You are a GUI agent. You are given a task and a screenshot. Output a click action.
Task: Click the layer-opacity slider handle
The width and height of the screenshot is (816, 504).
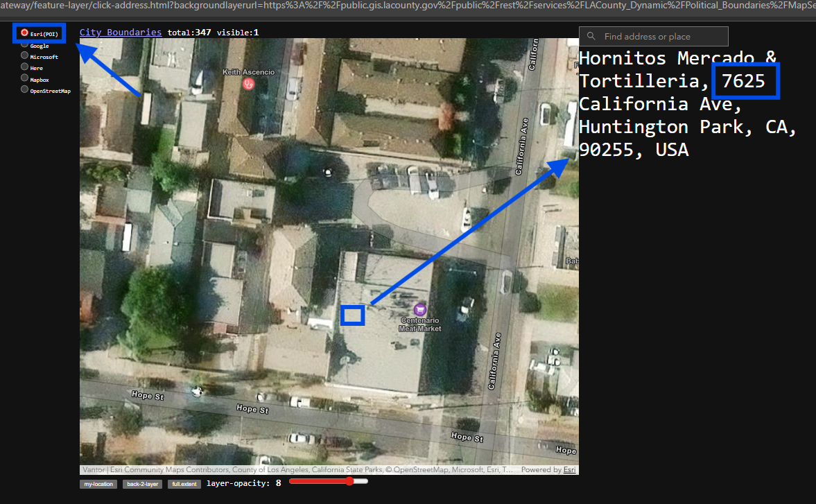tap(347, 481)
